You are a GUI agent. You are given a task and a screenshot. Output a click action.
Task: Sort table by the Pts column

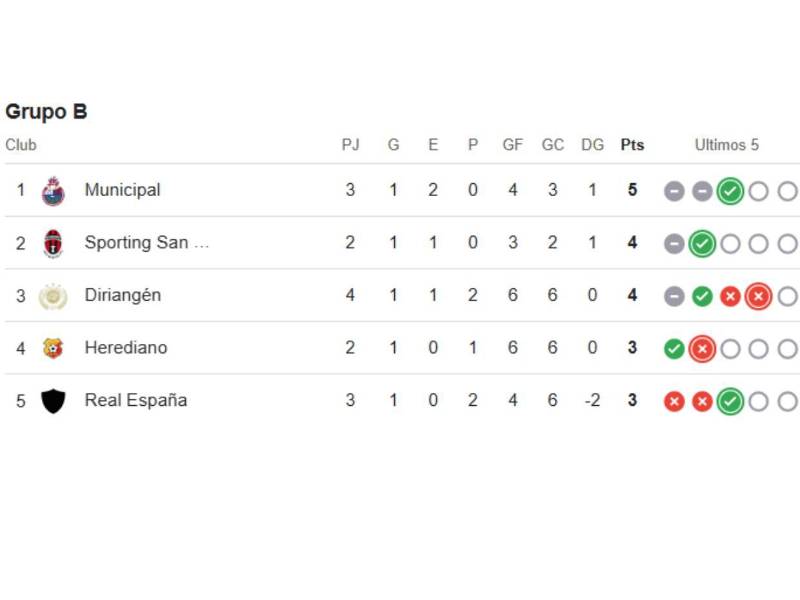tap(632, 144)
